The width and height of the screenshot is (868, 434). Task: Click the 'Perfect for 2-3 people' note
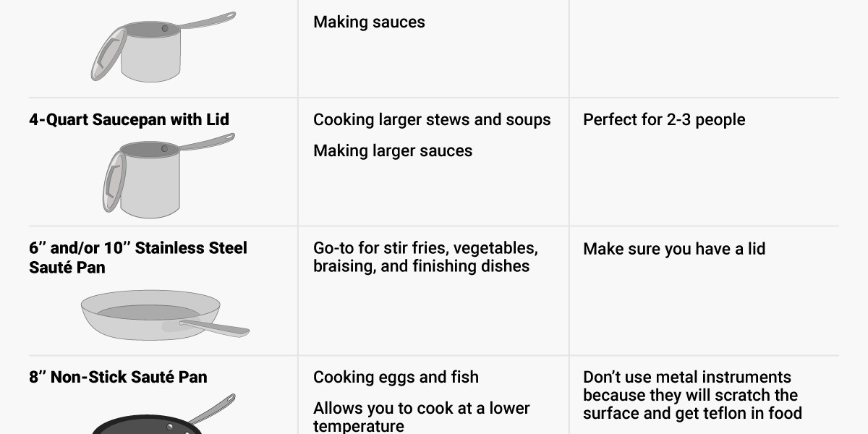[664, 120]
